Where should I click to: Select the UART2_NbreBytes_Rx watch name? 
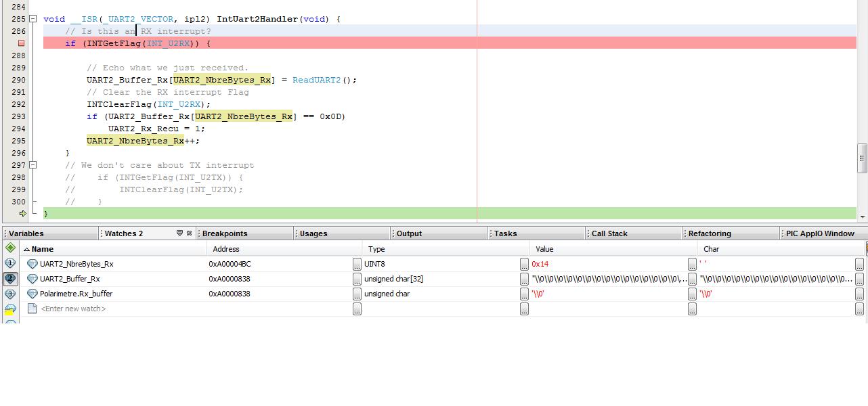pyautogui.click(x=77, y=264)
